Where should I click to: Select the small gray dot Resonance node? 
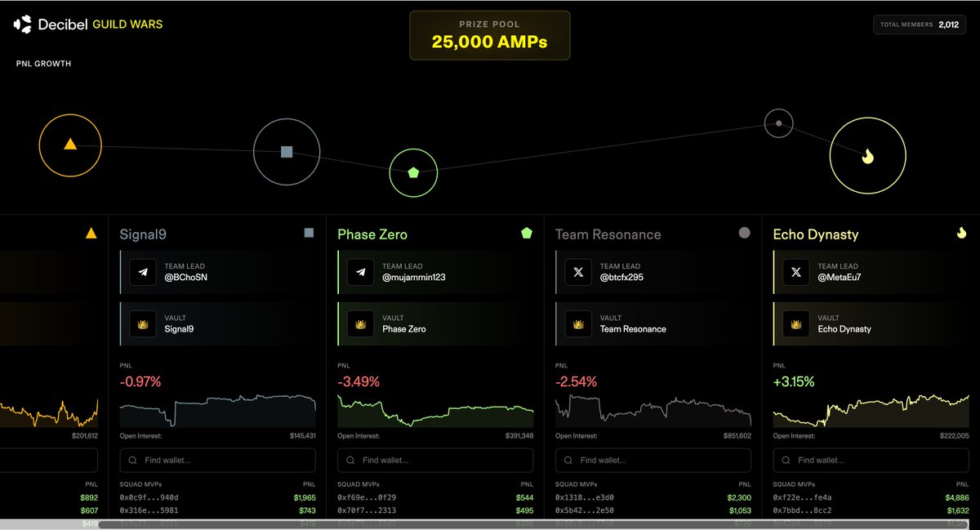[779, 123]
